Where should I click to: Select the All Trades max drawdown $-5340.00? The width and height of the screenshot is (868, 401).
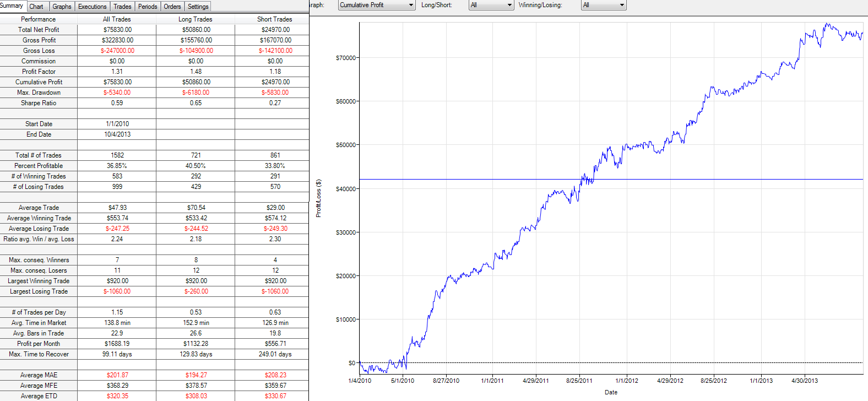[x=117, y=93]
